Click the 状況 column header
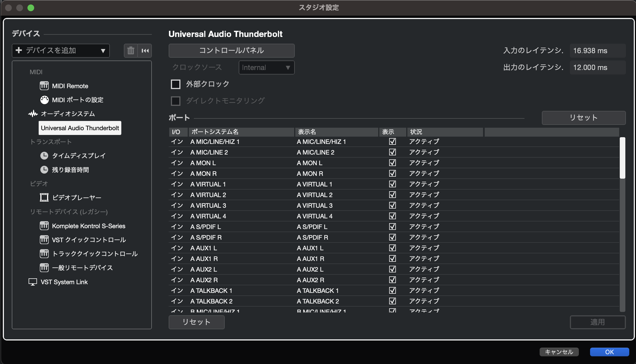Screen dimensions: 636x364 point(445,132)
